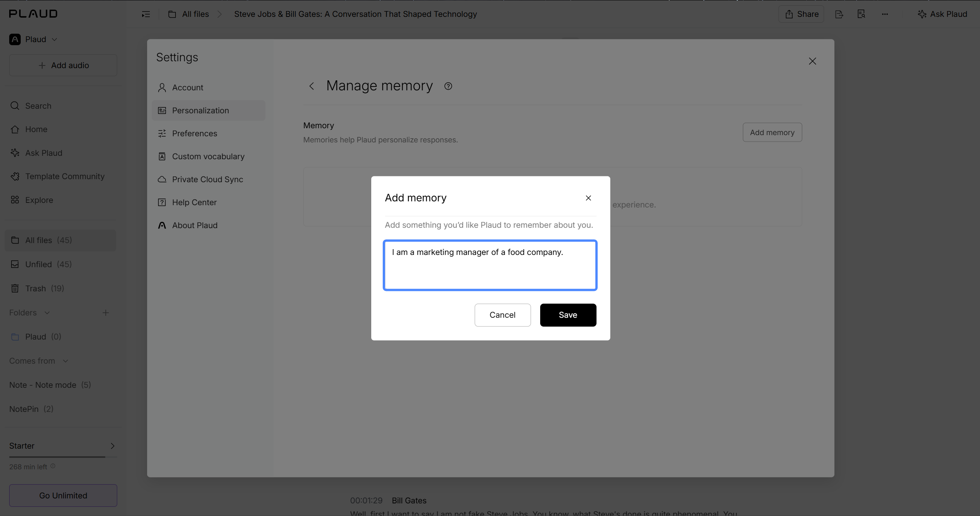Close the Add memory popup

pyautogui.click(x=588, y=198)
